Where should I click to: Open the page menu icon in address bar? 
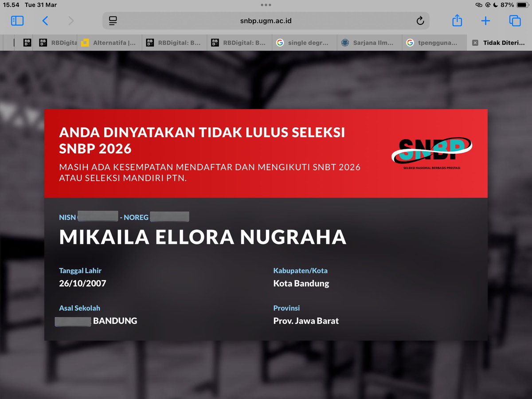[x=113, y=20]
